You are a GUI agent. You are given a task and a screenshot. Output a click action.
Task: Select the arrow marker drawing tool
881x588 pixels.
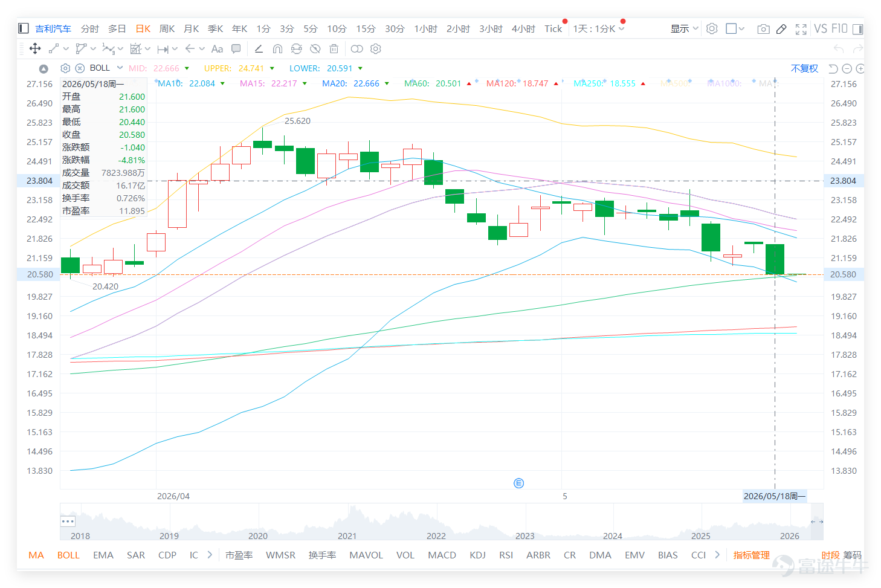tap(190, 49)
